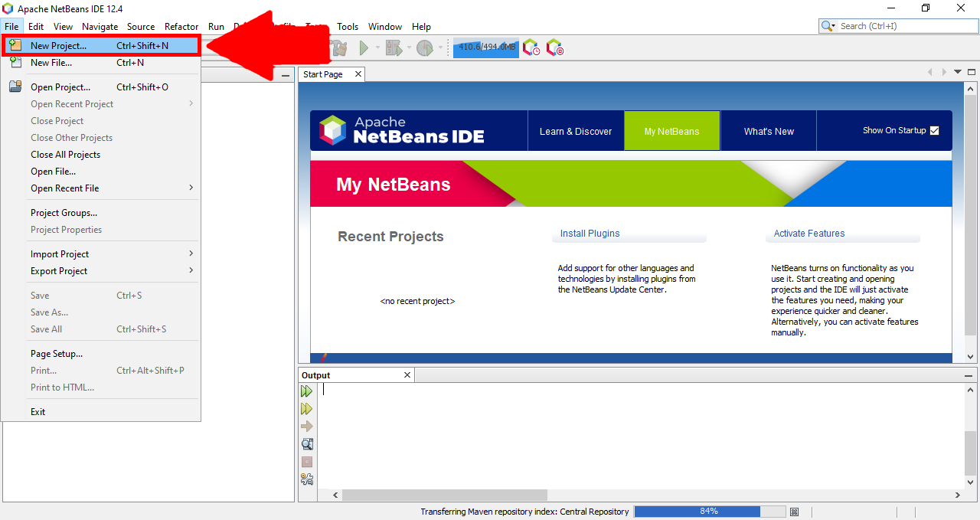Click the wrench settings icon in Output sidebar
Viewport: 980px width, 520px height.
pos(307,479)
